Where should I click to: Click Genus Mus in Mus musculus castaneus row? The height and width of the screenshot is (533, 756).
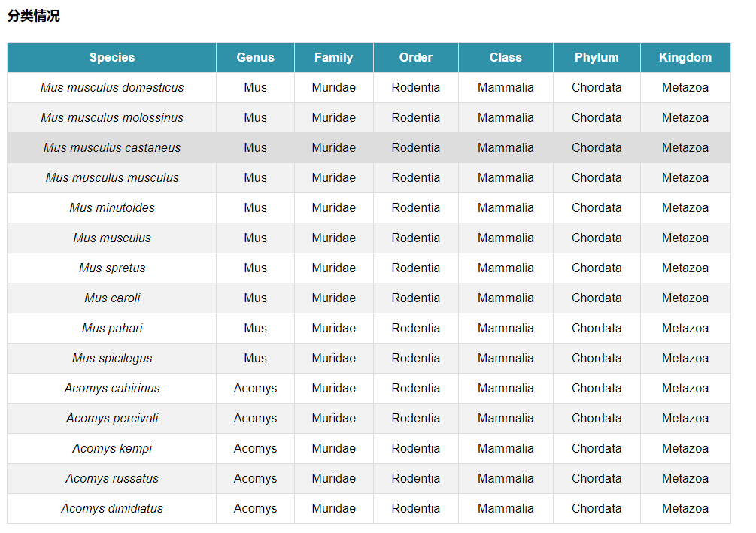pyautogui.click(x=256, y=147)
